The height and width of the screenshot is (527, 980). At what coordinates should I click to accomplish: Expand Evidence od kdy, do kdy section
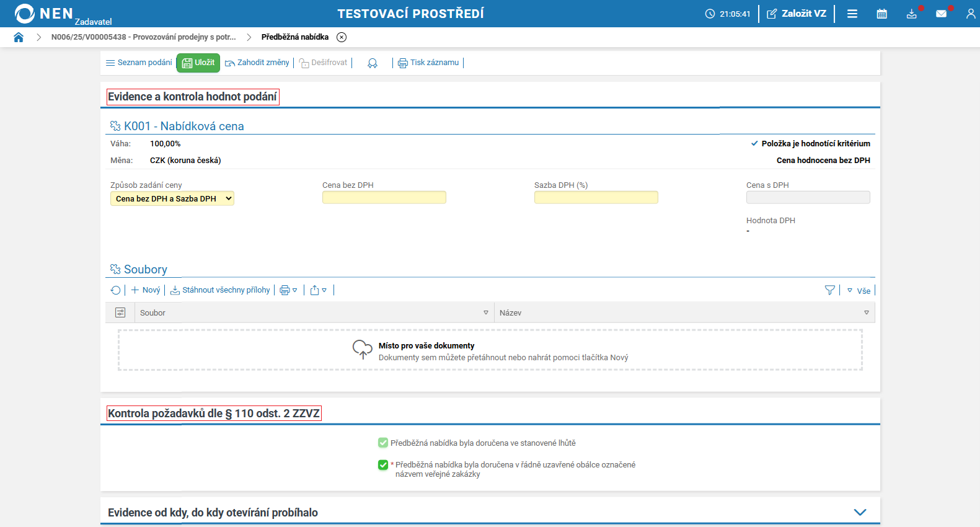pyautogui.click(x=860, y=512)
